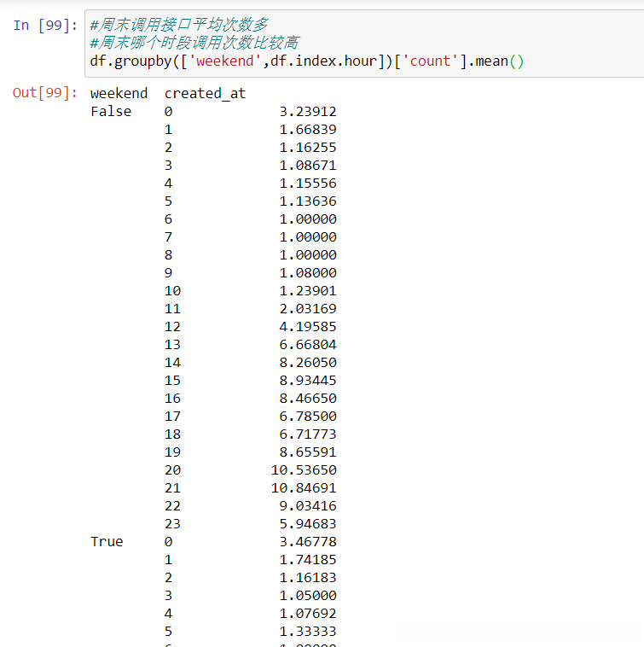Image resolution: width=644 pixels, height=647 pixels.
Task: Select value 1.23901 for hour 10
Action: [x=308, y=291]
